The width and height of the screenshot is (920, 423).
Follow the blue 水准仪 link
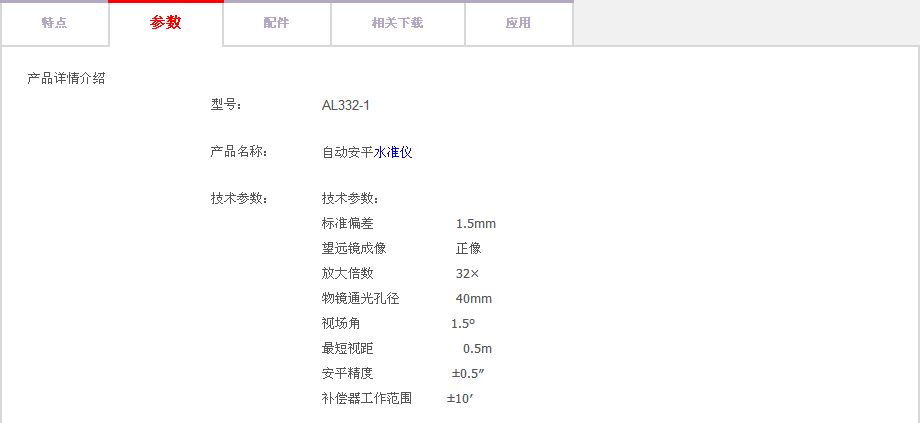393,152
